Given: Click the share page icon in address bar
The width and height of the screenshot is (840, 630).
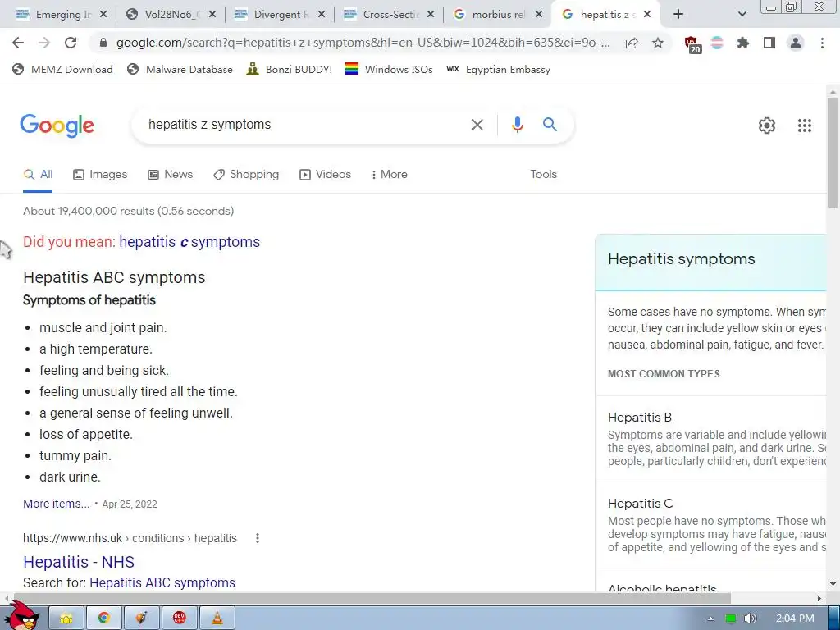Looking at the screenshot, I should [632, 43].
